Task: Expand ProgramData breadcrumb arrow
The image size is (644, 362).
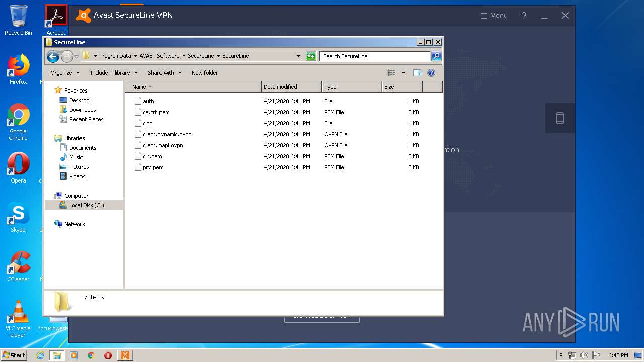Action: [135, 56]
